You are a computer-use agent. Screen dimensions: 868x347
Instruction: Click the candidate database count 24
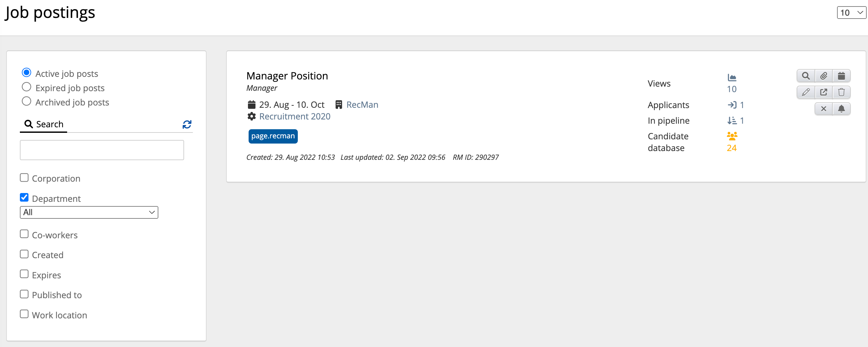point(731,148)
